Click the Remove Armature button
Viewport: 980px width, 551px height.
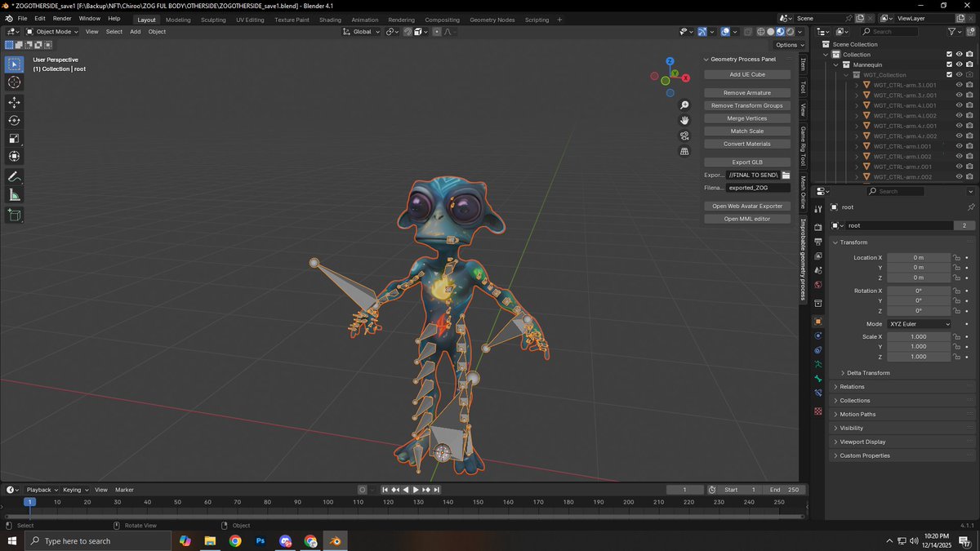(747, 93)
